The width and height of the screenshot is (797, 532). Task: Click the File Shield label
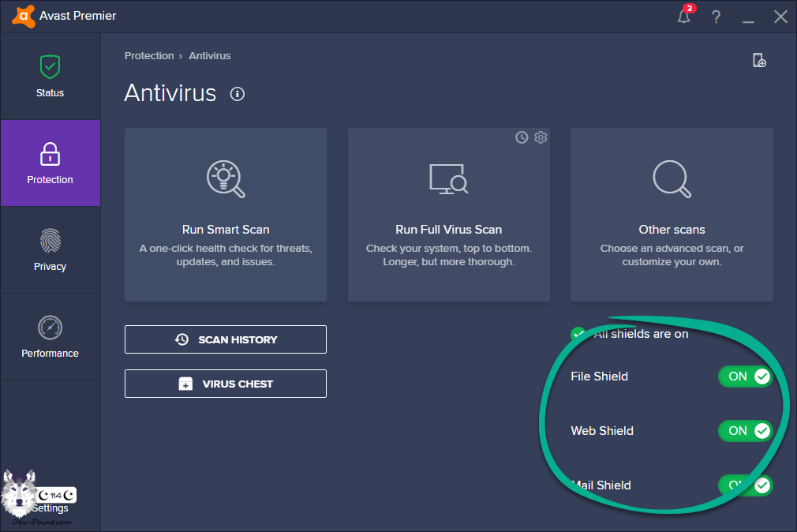tap(599, 377)
